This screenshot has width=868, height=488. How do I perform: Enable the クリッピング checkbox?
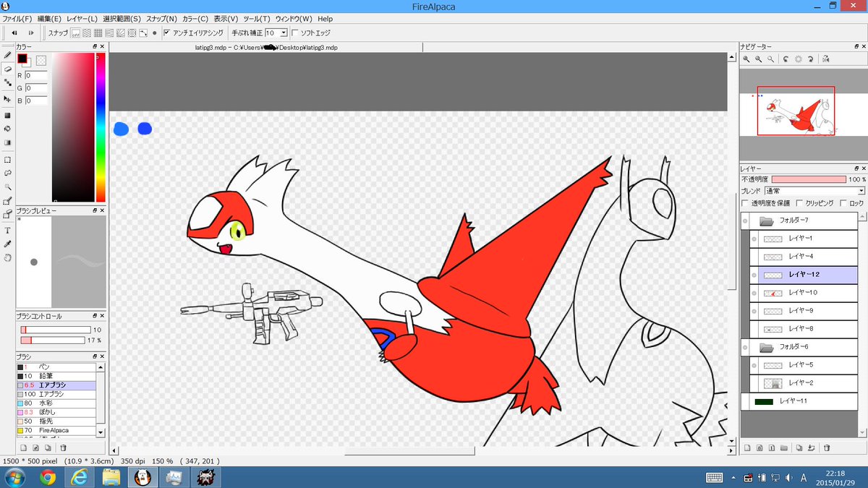pos(799,203)
